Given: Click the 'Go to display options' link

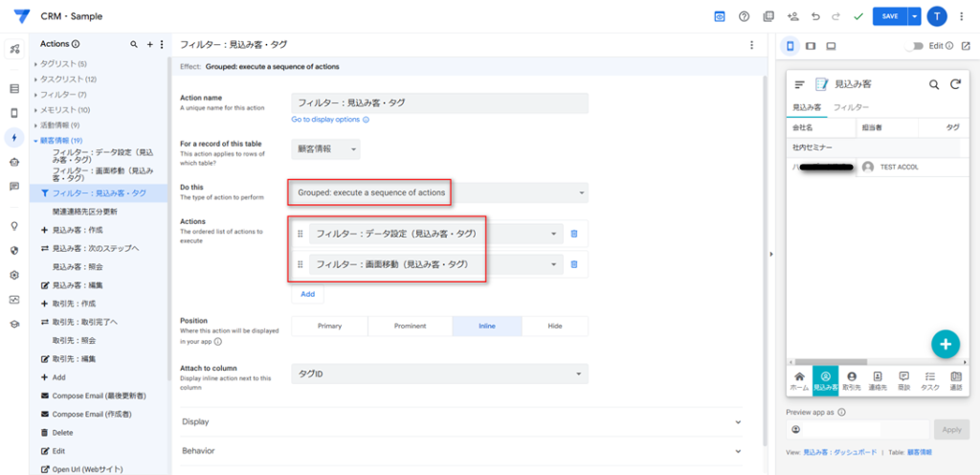Looking at the screenshot, I should [330, 120].
